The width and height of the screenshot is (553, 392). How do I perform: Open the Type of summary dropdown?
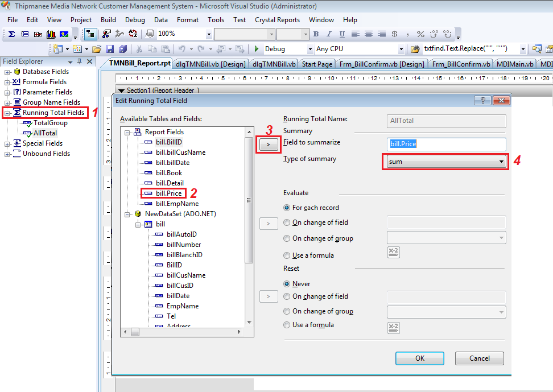(446, 162)
